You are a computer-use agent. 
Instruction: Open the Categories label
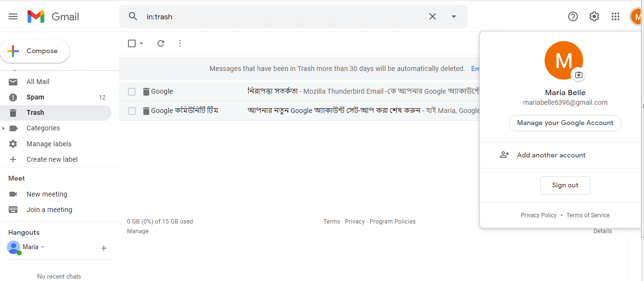tap(43, 128)
